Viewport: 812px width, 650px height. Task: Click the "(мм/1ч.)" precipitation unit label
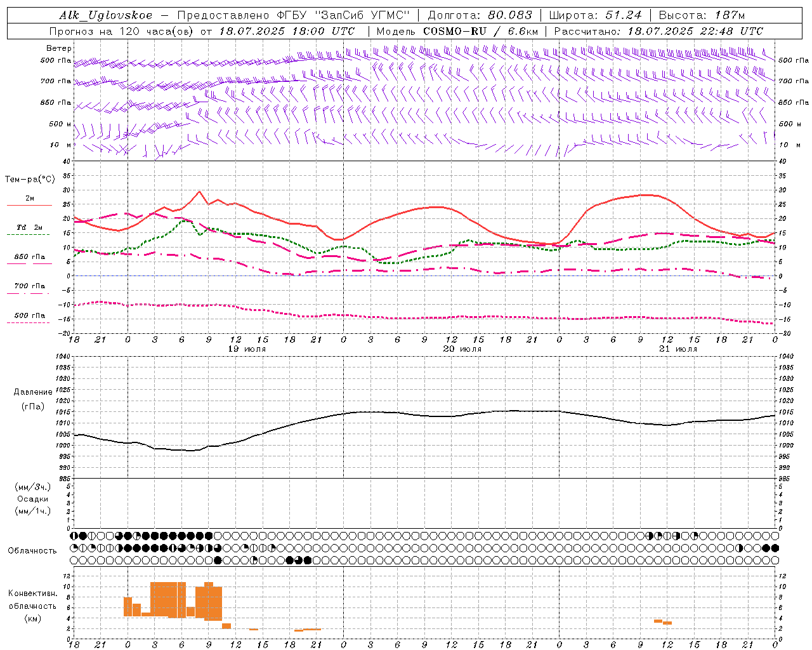tap(33, 511)
